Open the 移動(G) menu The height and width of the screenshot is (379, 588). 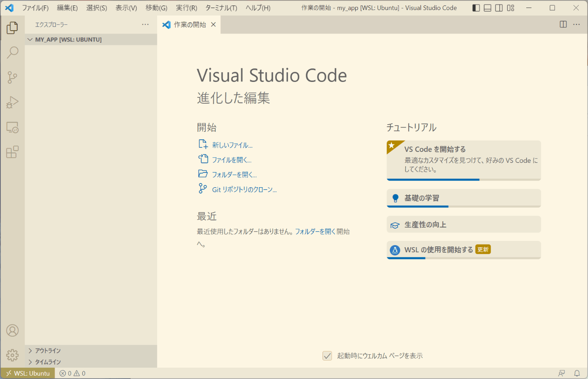tap(156, 8)
